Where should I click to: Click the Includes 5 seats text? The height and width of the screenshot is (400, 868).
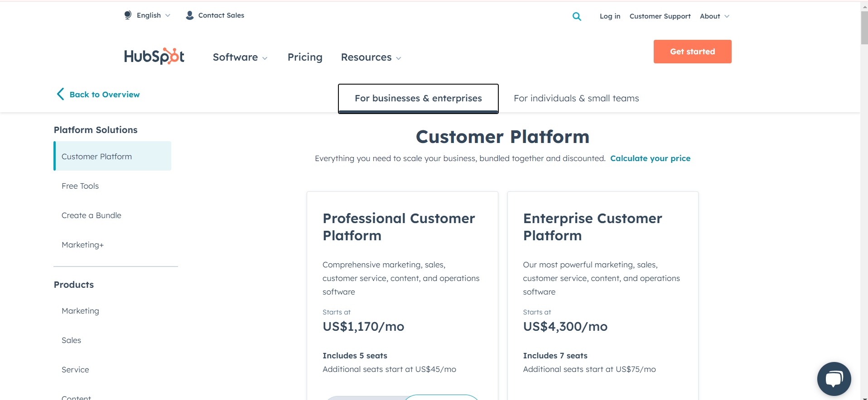(355, 356)
